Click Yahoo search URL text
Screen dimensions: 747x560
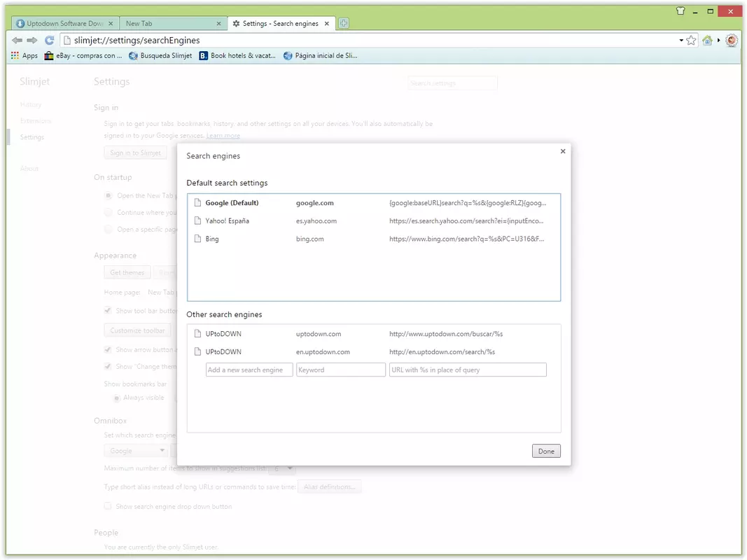tap(466, 221)
